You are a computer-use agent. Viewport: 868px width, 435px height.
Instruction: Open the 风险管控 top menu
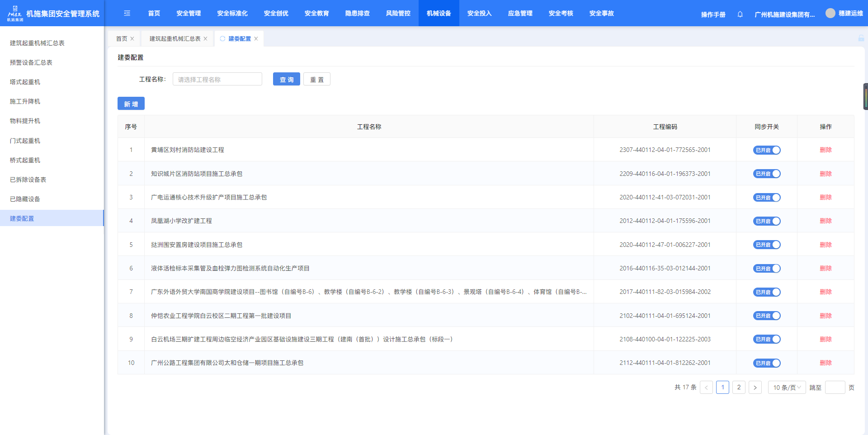398,14
